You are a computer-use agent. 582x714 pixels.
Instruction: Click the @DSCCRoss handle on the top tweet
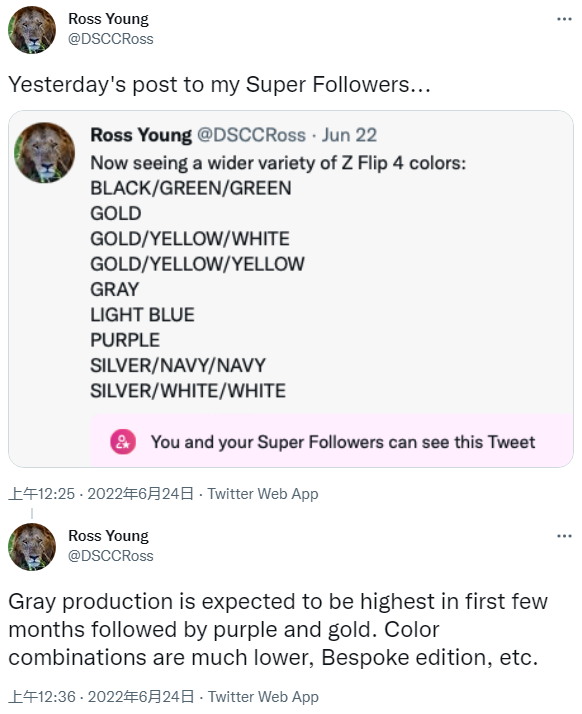pyautogui.click(x=111, y=39)
